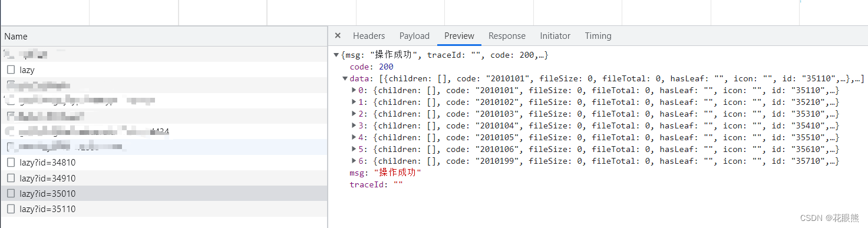Click the msg "操作成功" property line
This screenshot has height=228, width=868.
point(385,173)
